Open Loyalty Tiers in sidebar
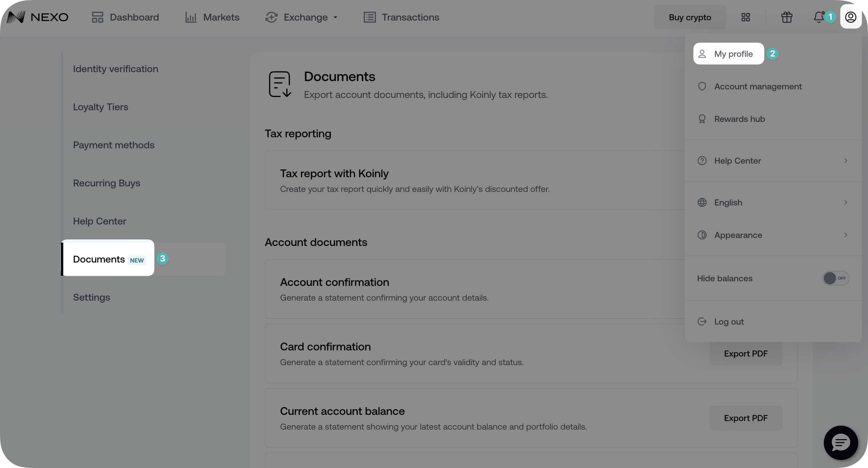 [x=101, y=107]
